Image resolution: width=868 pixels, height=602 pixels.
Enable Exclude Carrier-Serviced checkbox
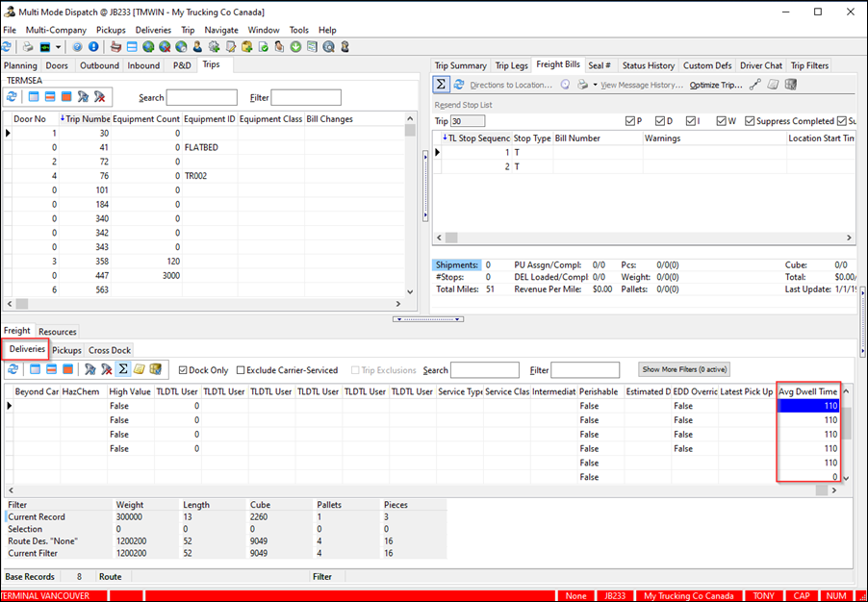[x=242, y=370]
